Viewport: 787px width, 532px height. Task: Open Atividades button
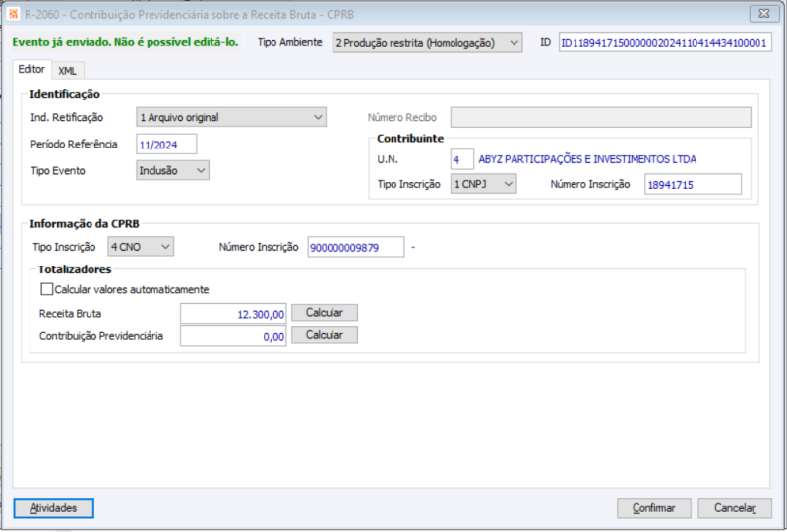[x=54, y=508]
